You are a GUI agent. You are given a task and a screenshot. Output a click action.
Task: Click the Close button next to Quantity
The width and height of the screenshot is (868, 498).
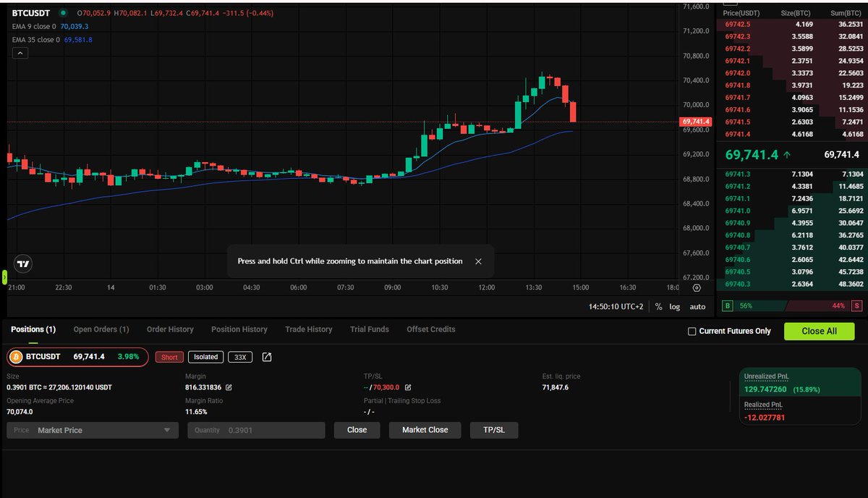pyautogui.click(x=357, y=430)
